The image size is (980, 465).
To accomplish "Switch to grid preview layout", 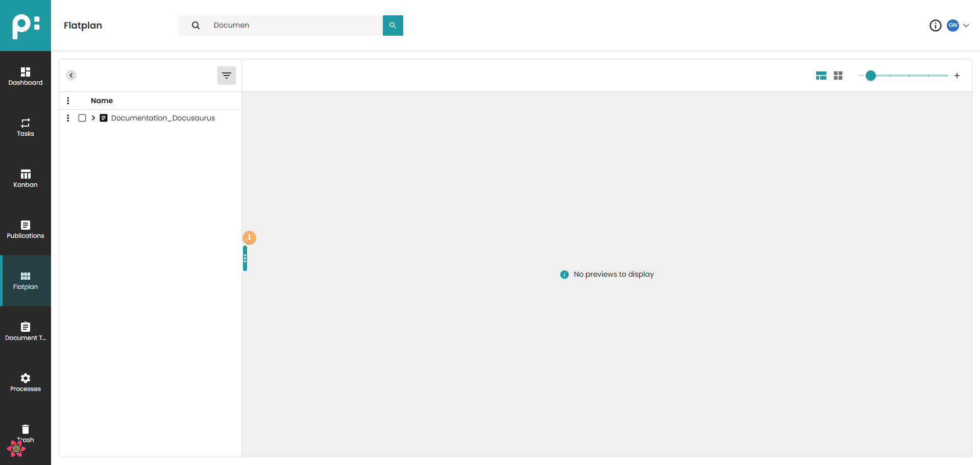I will pyautogui.click(x=838, y=76).
